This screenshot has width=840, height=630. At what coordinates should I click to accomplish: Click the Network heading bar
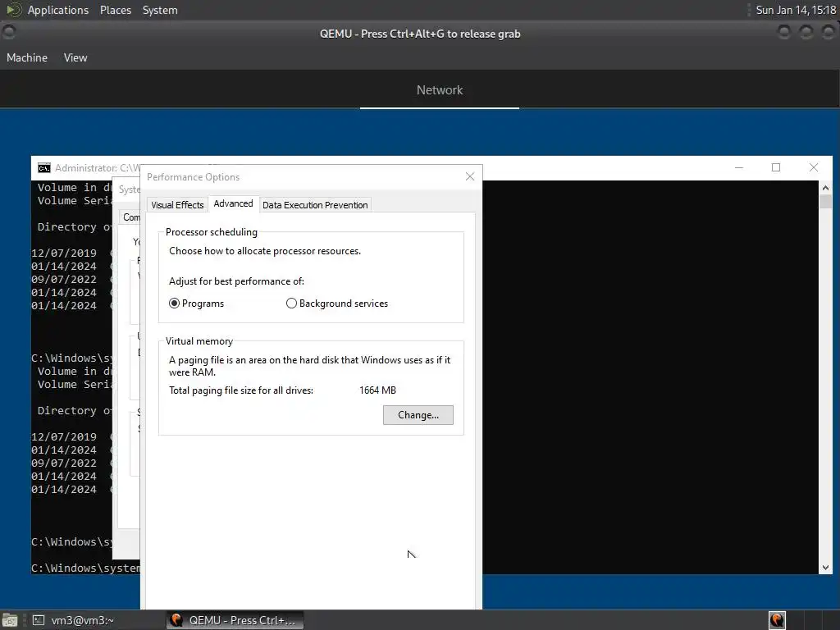point(440,90)
